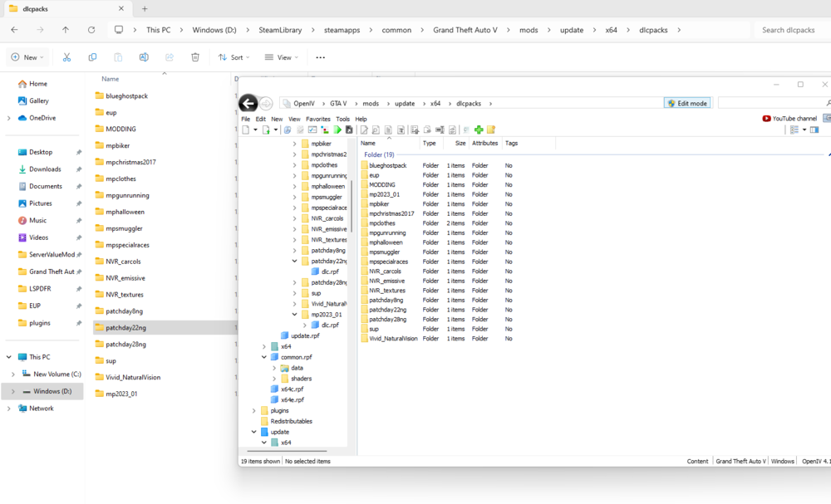The image size is (831, 504).
Task: Click the Explorer delete trash icon
Action: click(195, 56)
